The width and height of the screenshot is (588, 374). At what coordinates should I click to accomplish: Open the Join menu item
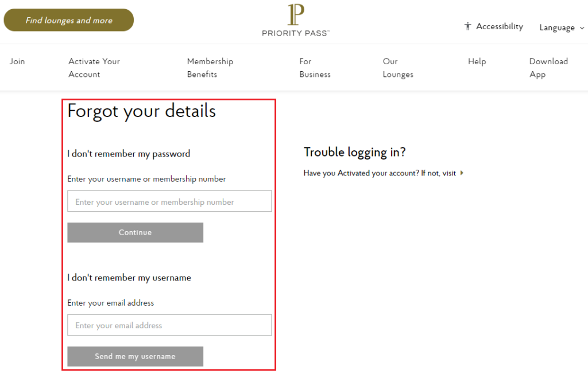click(x=17, y=61)
